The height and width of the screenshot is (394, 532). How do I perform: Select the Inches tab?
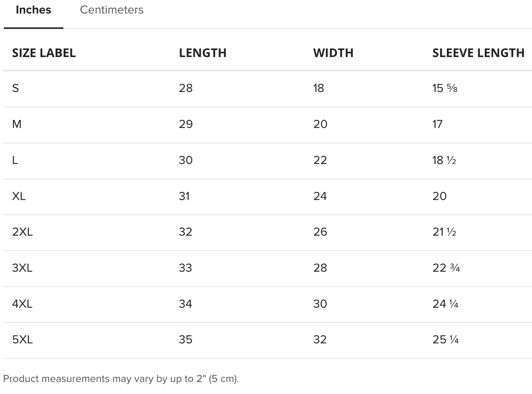tap(33, 10)
